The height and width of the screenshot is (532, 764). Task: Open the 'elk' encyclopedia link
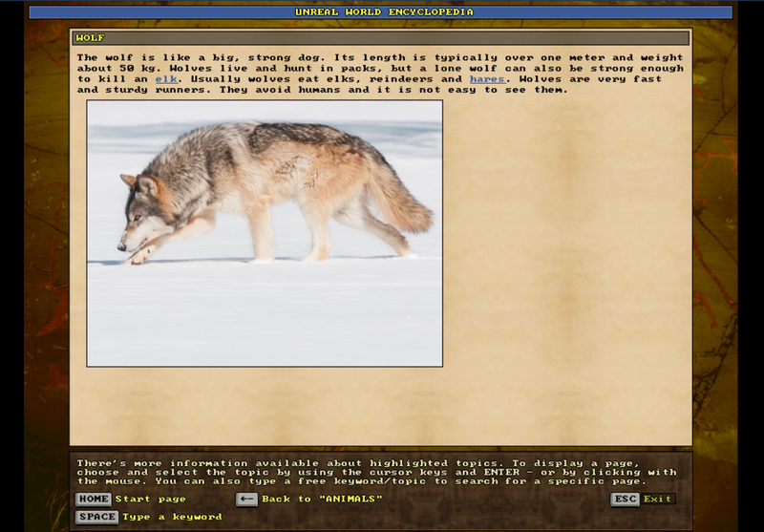tap(166, 79)
